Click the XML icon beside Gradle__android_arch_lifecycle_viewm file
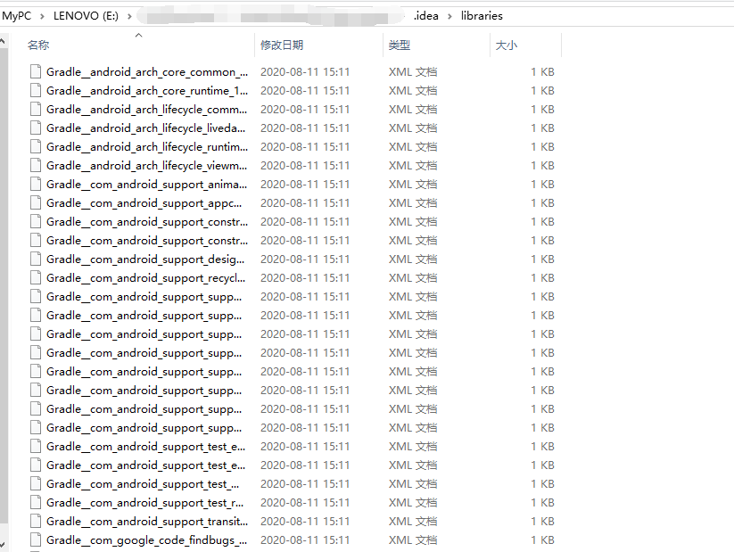Image resolution: width=734 pixels, height=560 pixels. point(35,165)
